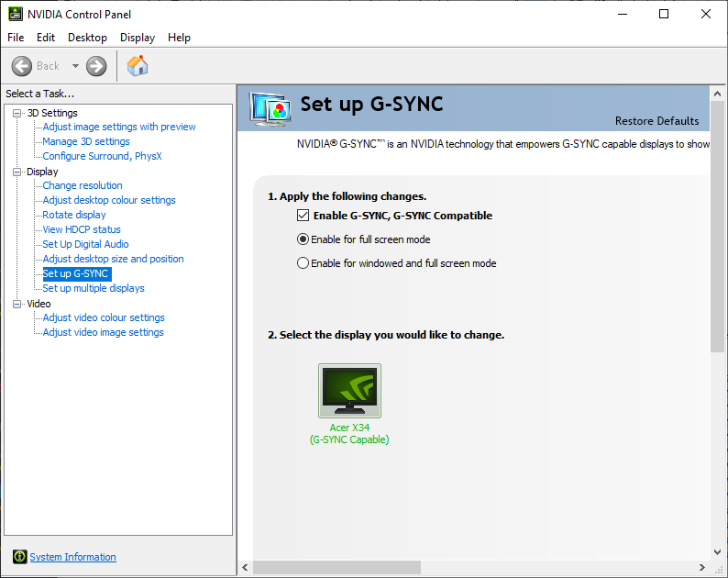Select Enable for windowed and full screen mode
The height and width of the screenshot is (578, 728).
tap(303, 263)
